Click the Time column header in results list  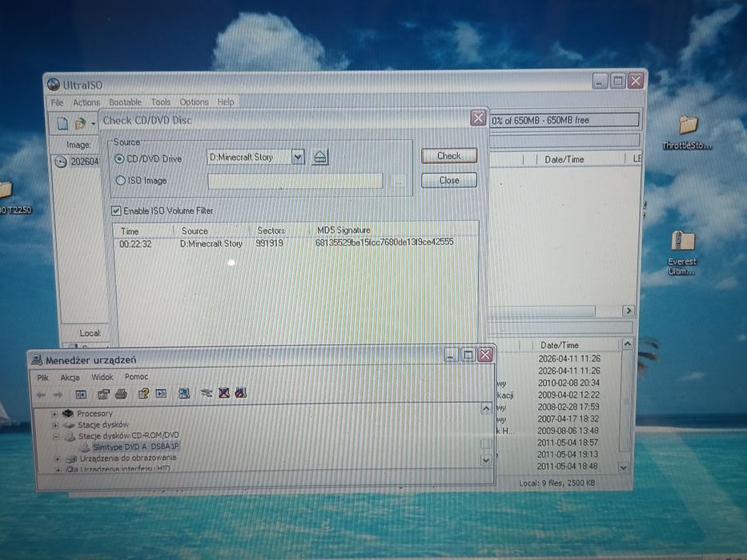click(x=130, y=231)
